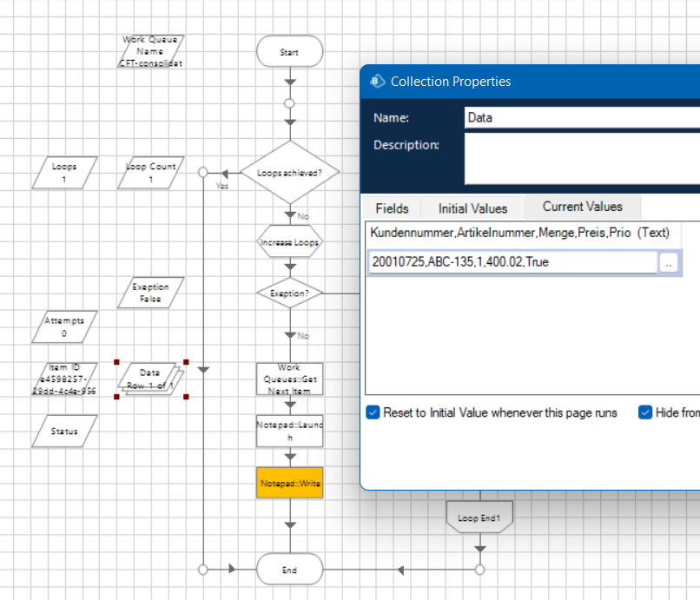
Task: Select the Data collection stage
Action: coord(151,379)
